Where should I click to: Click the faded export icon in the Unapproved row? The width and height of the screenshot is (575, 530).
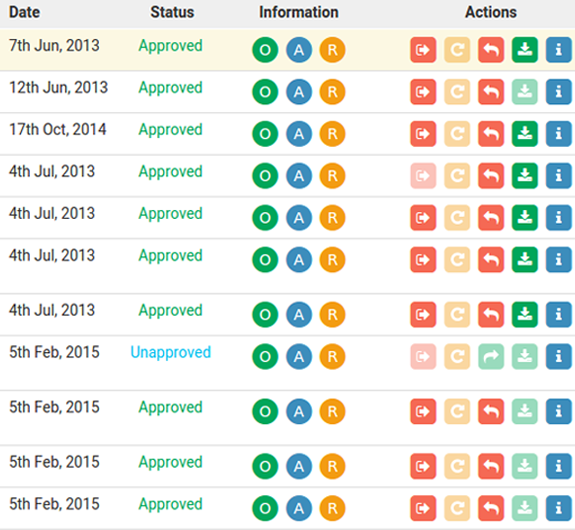point(423,356)
